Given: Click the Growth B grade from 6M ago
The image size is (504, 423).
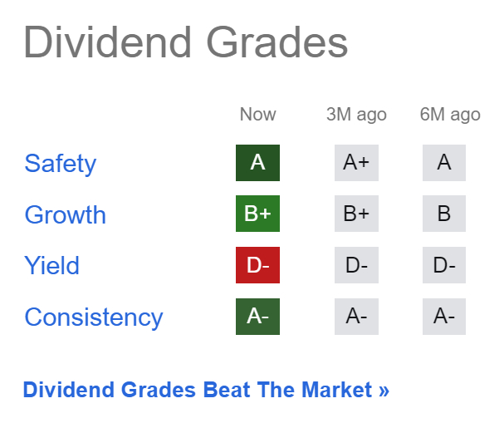Looking at the screenshot, I should 444,214.
